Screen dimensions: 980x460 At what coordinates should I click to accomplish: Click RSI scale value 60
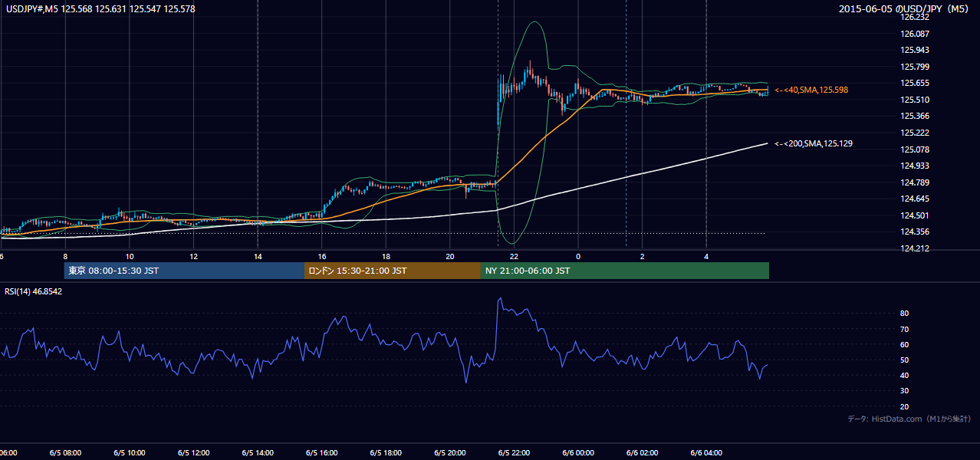point(905,344)
